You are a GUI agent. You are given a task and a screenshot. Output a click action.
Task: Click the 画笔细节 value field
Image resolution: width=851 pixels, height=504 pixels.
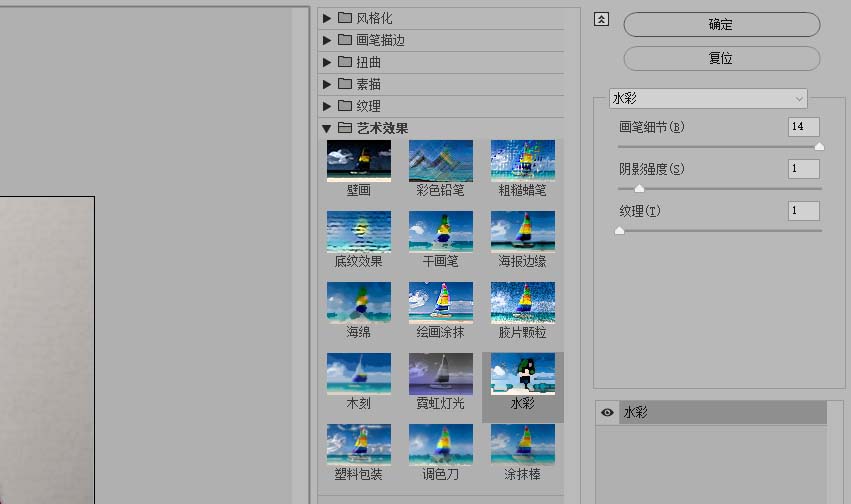coord(804,126)
